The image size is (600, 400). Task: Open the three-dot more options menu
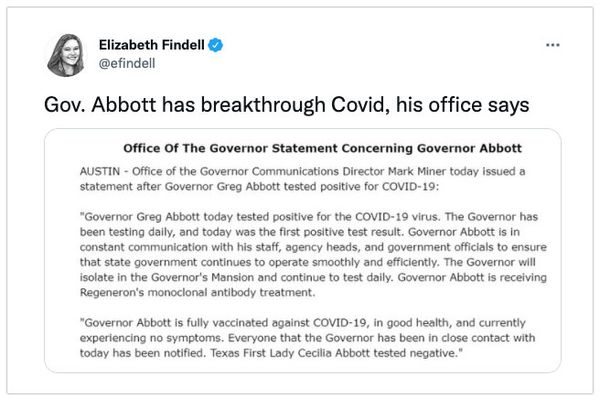point(553,46)
